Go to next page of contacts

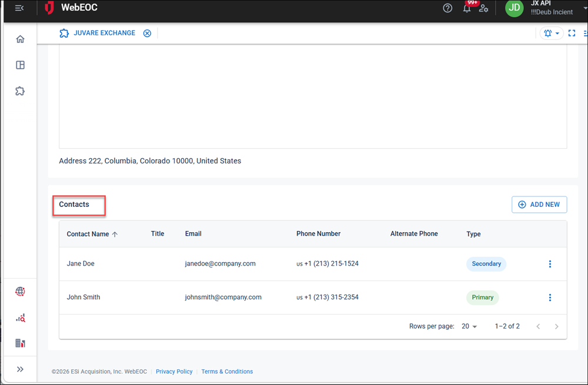point(556,327)
